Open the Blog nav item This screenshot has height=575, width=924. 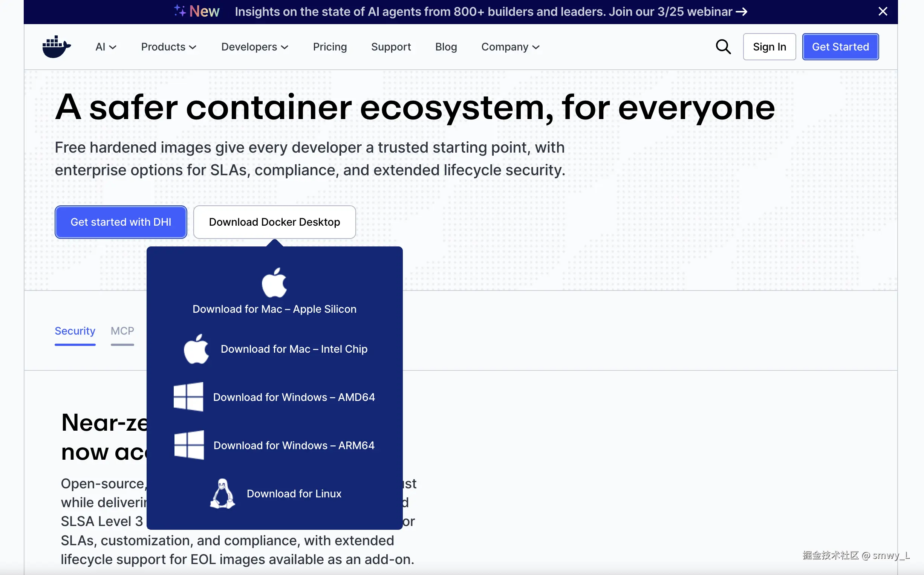tap(446, 47)
